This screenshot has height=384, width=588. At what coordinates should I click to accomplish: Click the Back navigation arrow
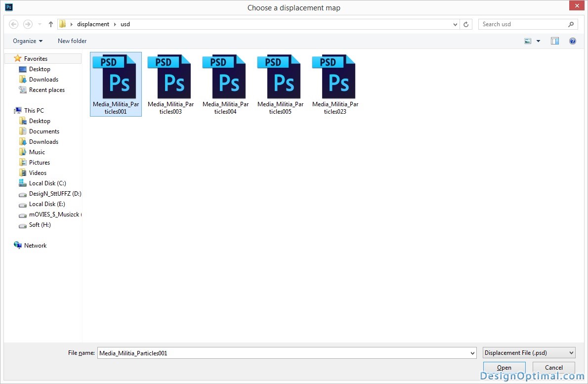click(13, 24)
